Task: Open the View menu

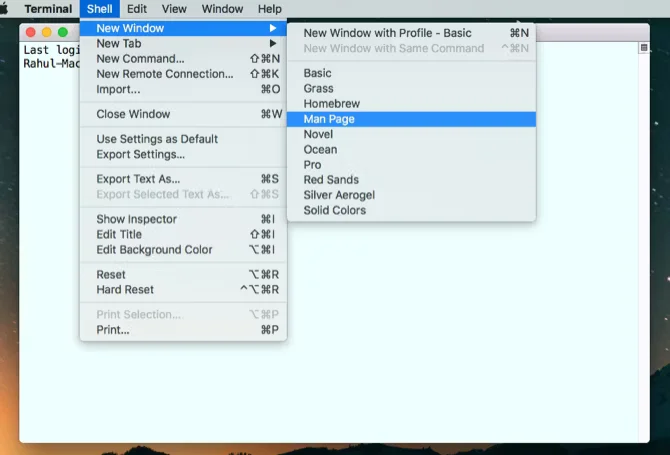Action: tap(174, 9)
